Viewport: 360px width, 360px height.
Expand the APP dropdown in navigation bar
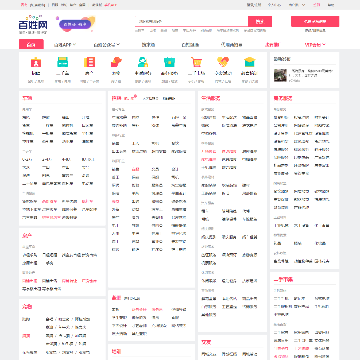(x=65, y=45)
